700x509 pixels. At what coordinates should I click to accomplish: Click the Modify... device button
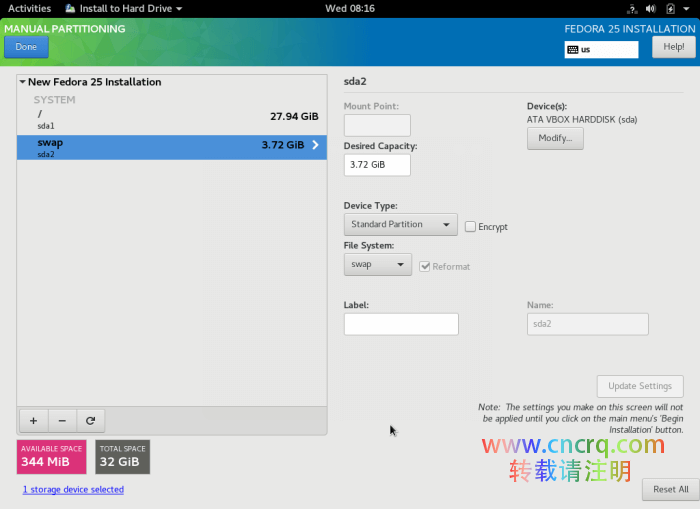555,139
